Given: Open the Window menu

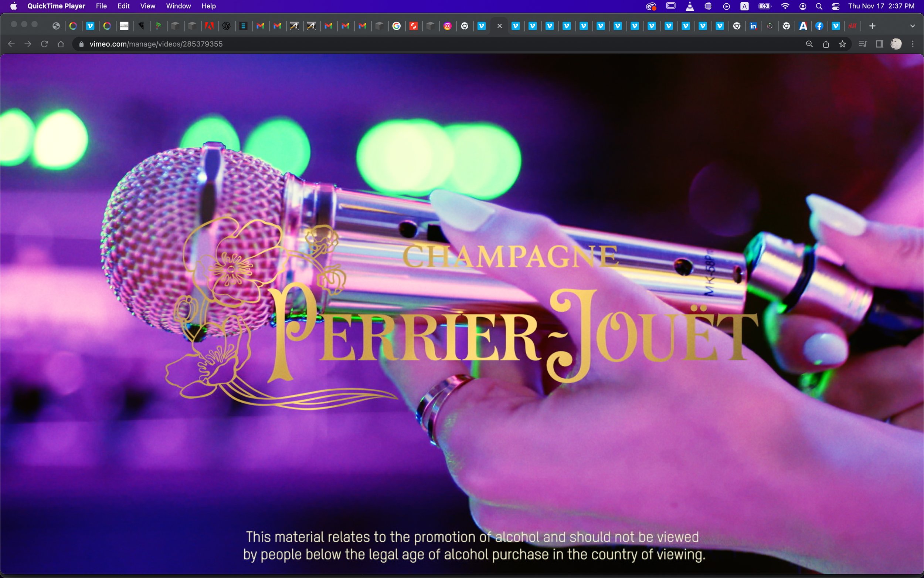Looking at the screenshot, I should 179,6.
